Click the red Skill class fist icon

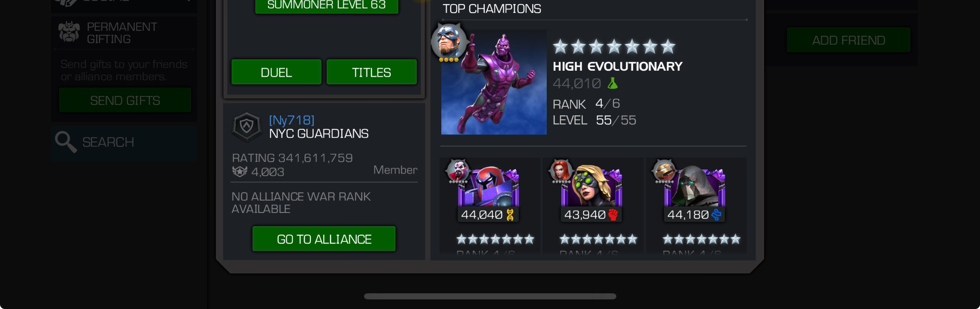tap(613, 215)
